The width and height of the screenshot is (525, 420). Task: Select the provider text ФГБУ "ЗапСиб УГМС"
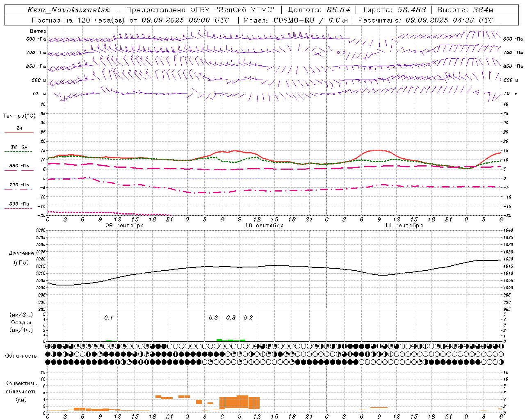coord(234,10)
